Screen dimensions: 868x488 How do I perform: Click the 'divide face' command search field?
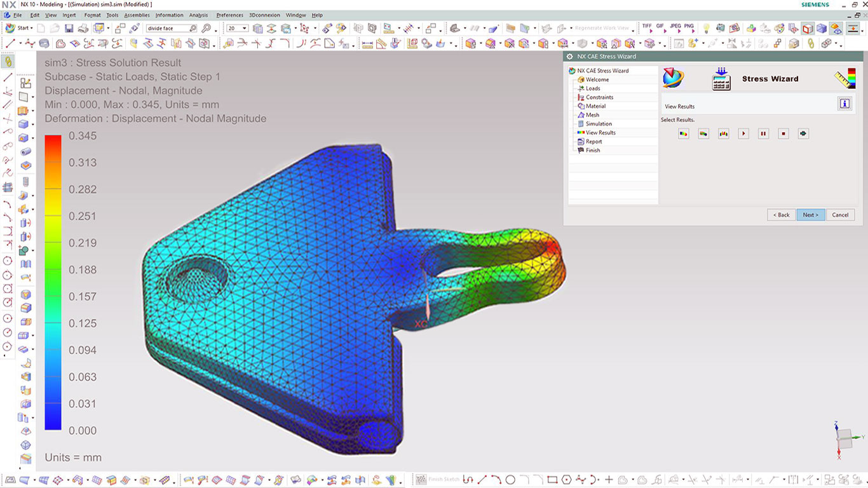coord(168,29)
